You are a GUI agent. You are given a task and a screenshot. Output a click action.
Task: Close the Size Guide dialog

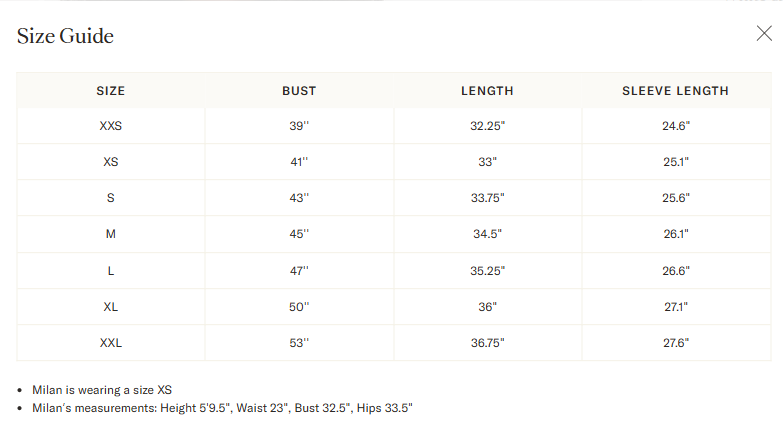coord(764,33)
